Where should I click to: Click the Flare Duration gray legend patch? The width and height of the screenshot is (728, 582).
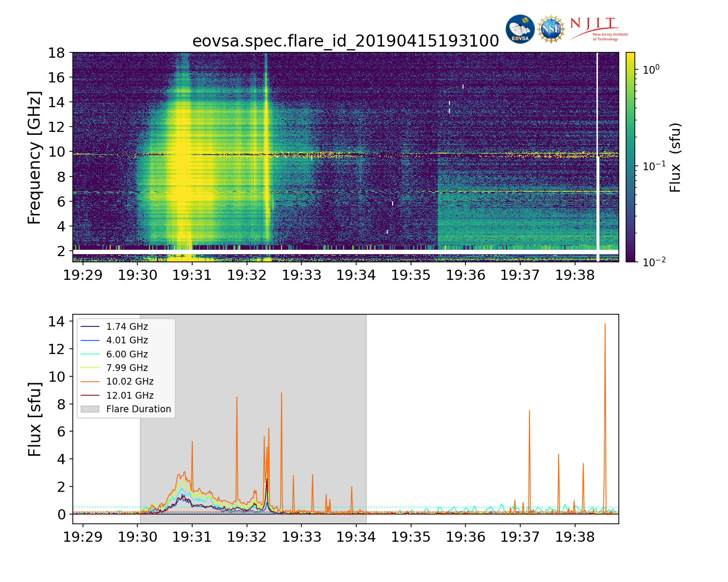click(x=90, y=409)
